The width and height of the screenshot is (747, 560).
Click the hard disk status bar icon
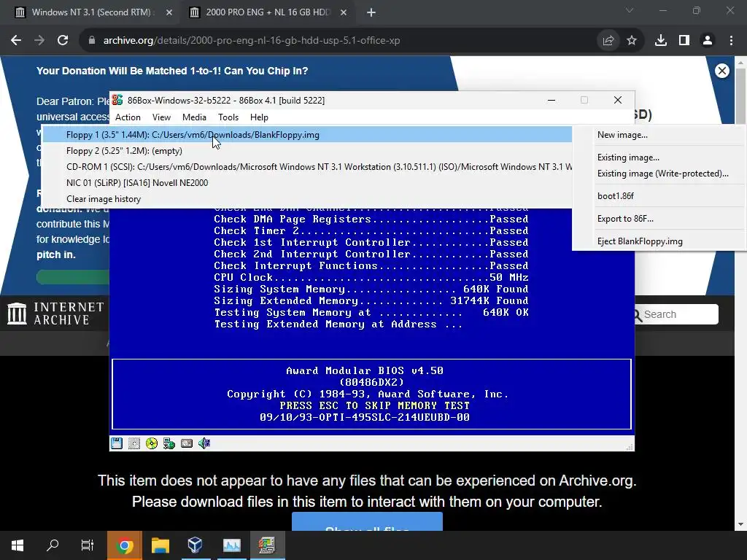[187, 443]
